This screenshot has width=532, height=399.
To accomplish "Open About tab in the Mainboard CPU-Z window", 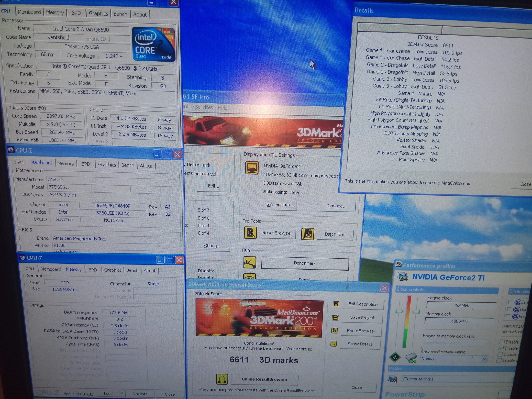I will pos(146,165).
